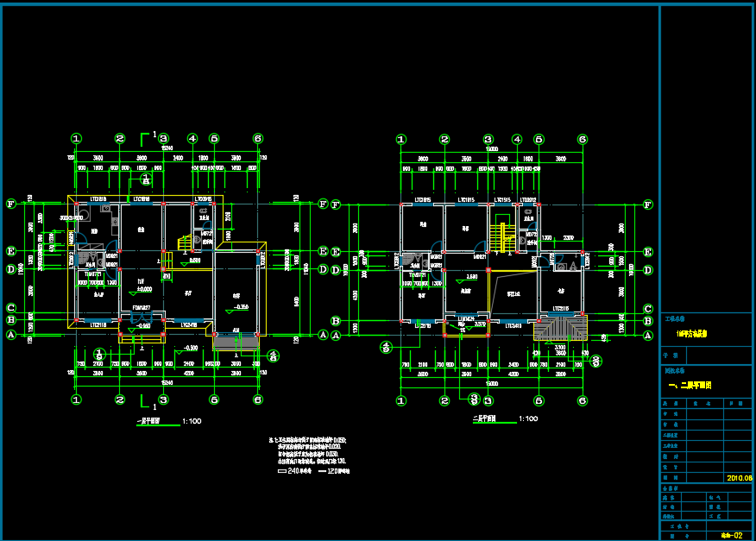This screenshot has width=756, height=541.
Task: Select the 2300 dimension near second-floor axis E
Action: coord(568,238)
